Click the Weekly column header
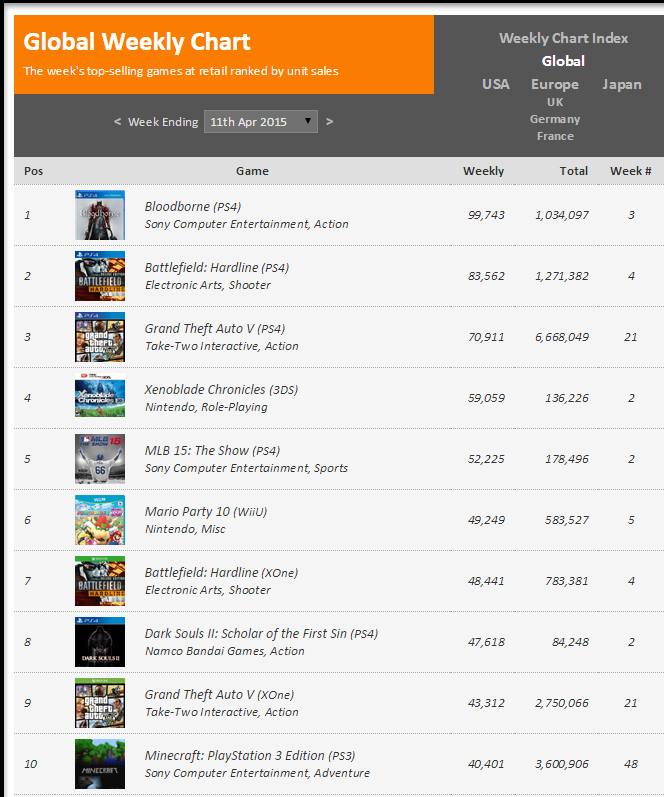Viewport: 664px width, 797px height. 483,171
